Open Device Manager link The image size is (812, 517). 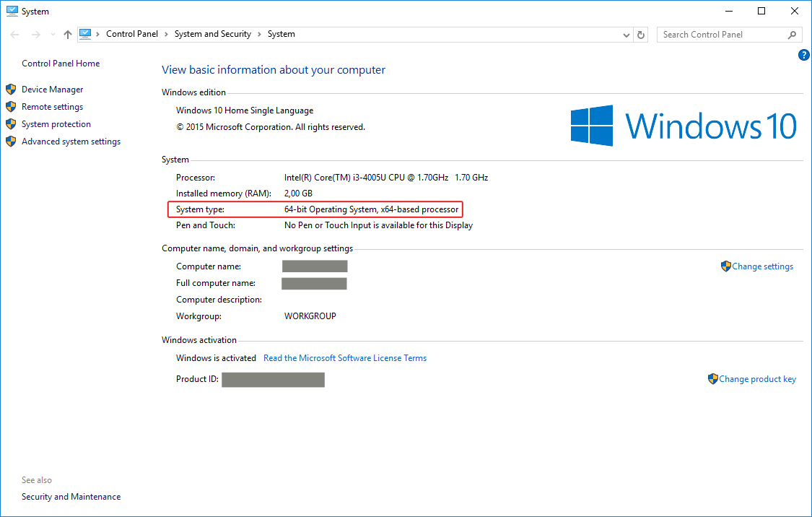point(52,89)
